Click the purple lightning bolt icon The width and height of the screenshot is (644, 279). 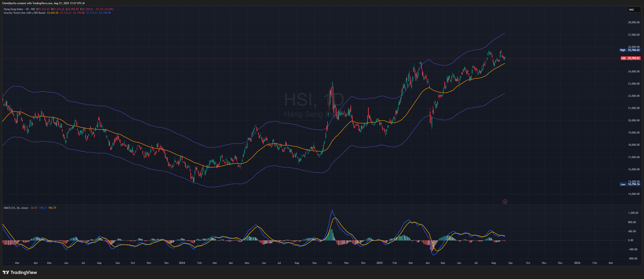pos(505,202)
